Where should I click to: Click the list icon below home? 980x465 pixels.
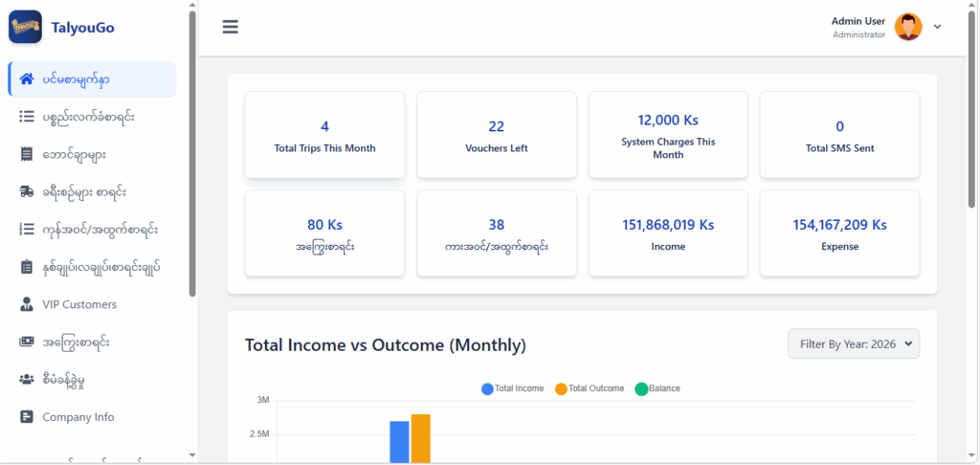click(27, 116)
